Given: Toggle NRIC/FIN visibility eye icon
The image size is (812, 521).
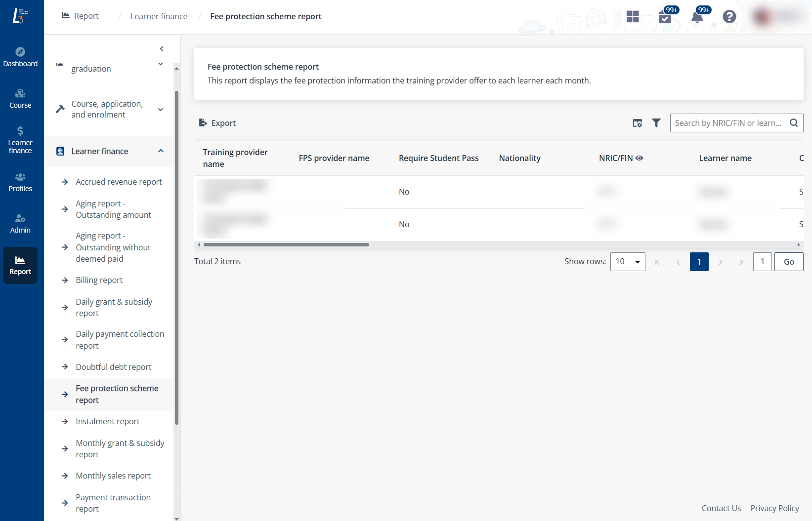Looking at the screenshot, I should pos(639,158).
